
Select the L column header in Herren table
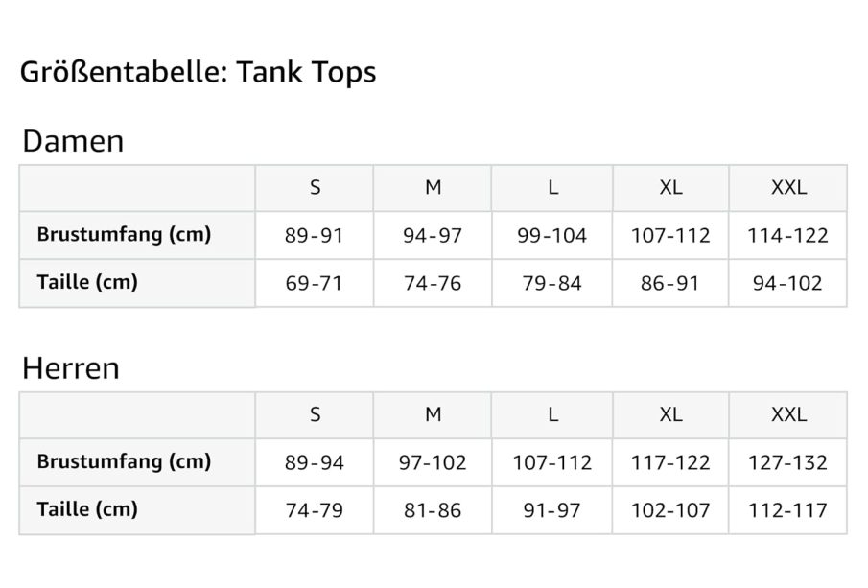pyautogui.click(x=552, y=414)
